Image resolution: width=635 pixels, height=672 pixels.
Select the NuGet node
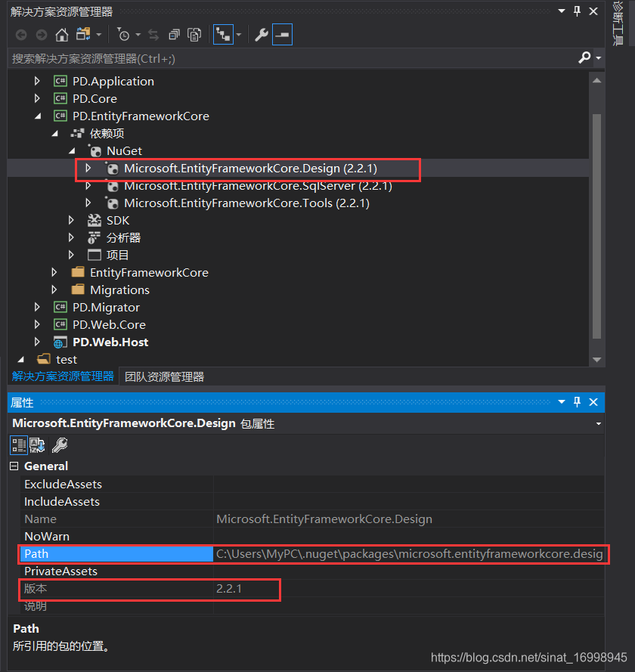[x=124, y=151]
